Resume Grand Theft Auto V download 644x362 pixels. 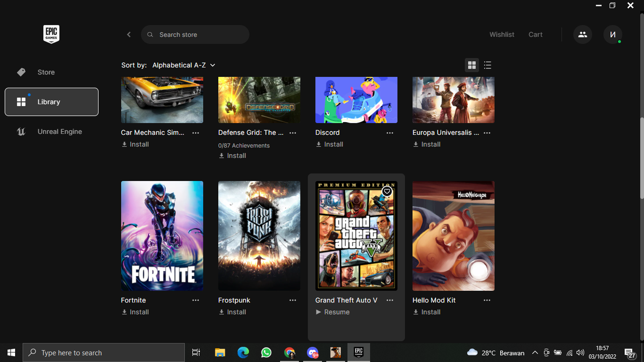click(333, 312)
